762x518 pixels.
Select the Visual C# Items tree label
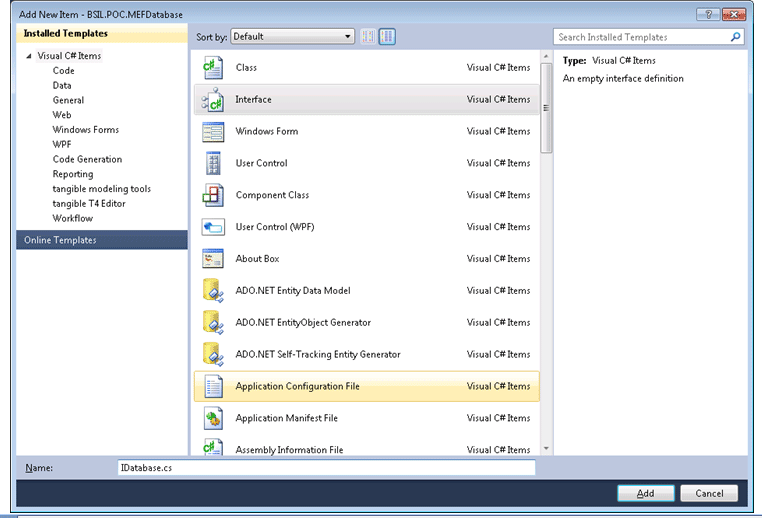tap(69, 56)
